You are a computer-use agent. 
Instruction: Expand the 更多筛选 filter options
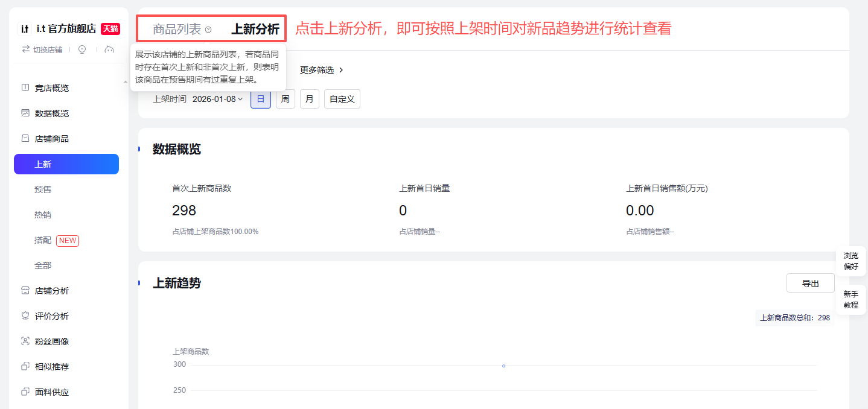coord(322,70)
